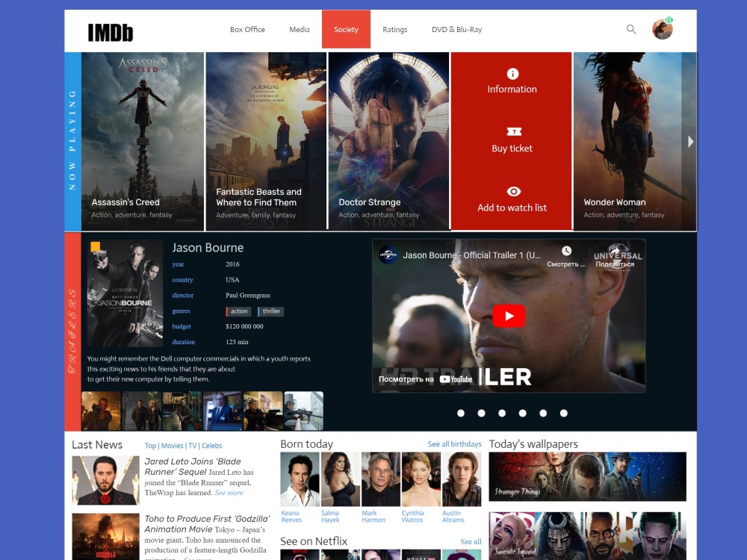Select the fifth trailer carousel dot
Viewport: 747px width, 560px height.
tap(543, 413)
